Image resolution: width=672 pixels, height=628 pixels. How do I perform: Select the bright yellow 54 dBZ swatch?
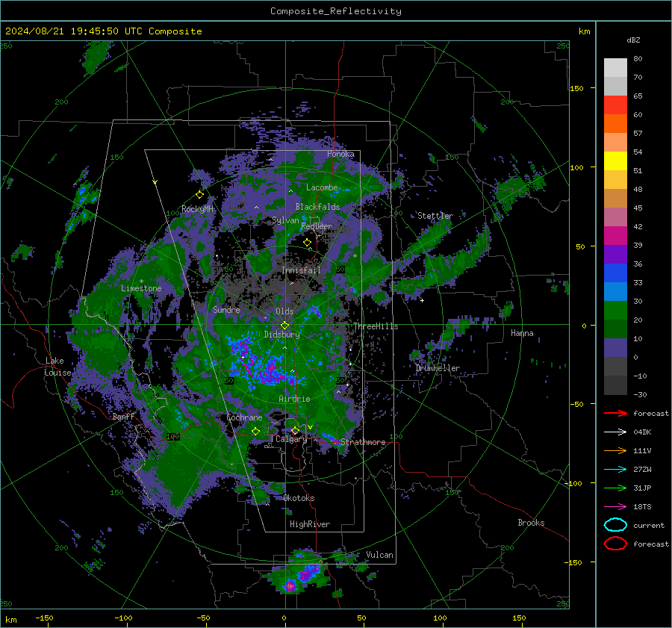615,161
